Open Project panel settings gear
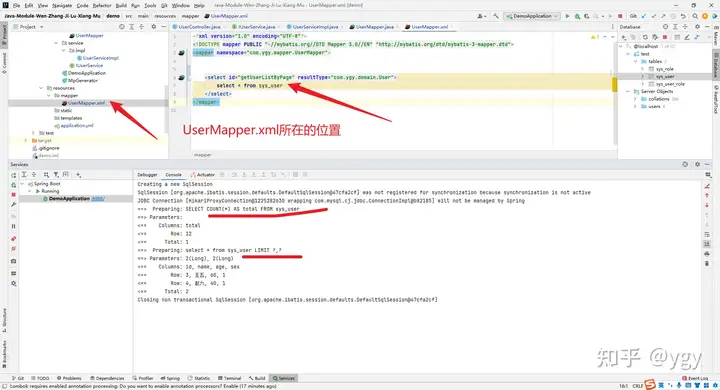Screen dimensions: 720x390 coord(154,27)
